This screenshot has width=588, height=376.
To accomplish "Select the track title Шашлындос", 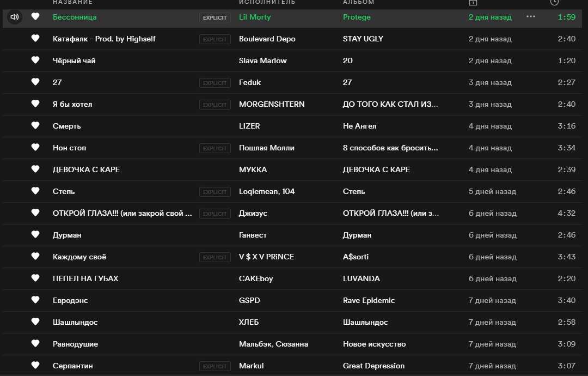I will [x=75, y=322].
